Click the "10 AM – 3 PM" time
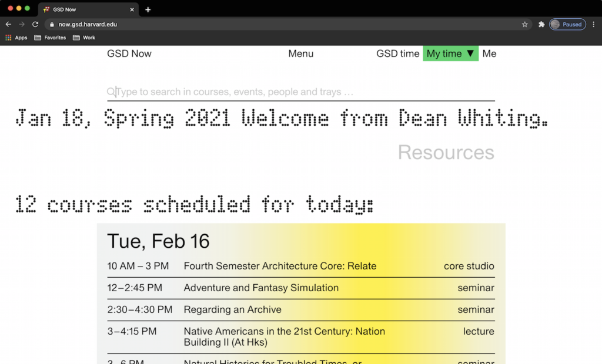 point(138,266)
